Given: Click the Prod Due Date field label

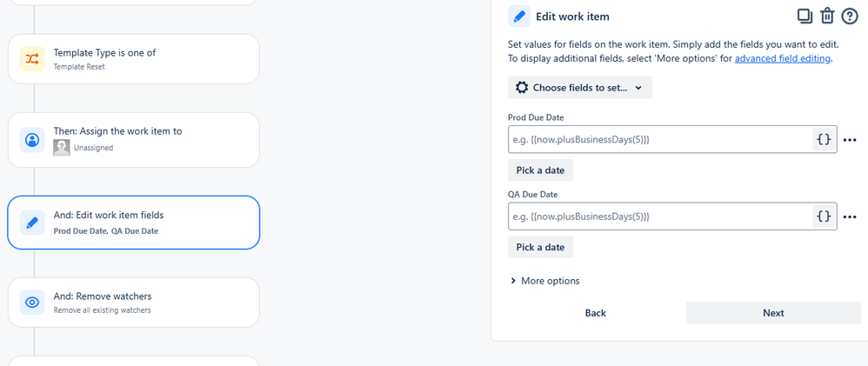Looking at the screenshot, I should click(536, 117).
